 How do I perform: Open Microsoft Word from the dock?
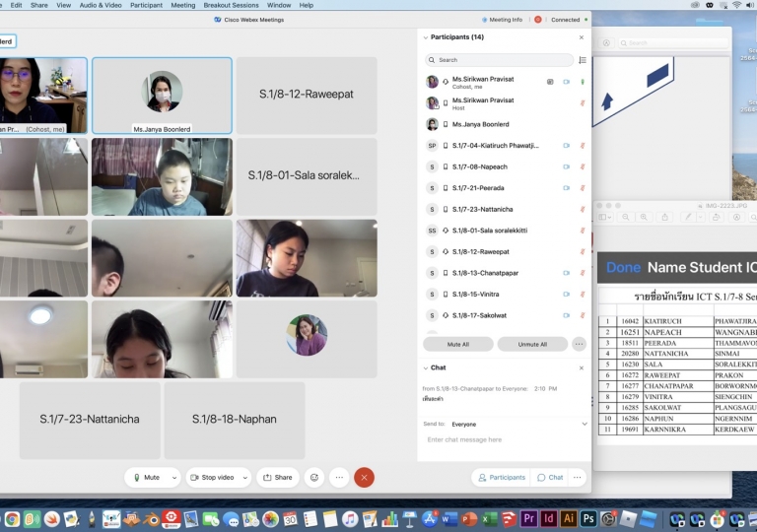(449, 519)
